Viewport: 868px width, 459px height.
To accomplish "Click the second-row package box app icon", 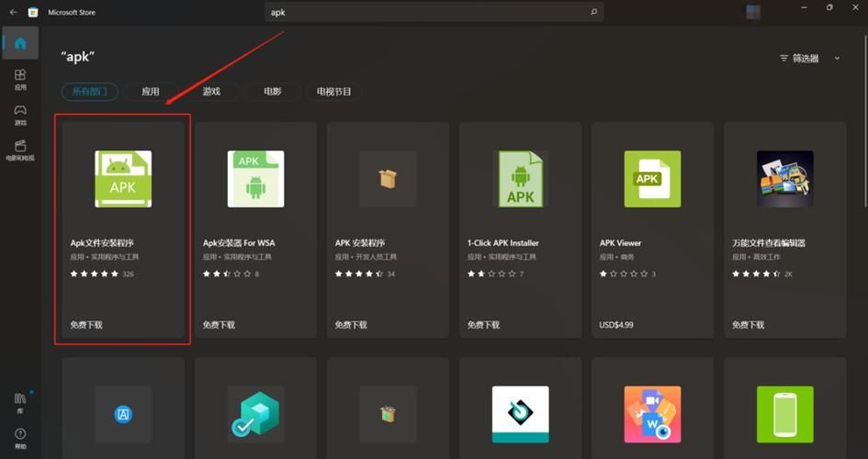I will 388,414.
